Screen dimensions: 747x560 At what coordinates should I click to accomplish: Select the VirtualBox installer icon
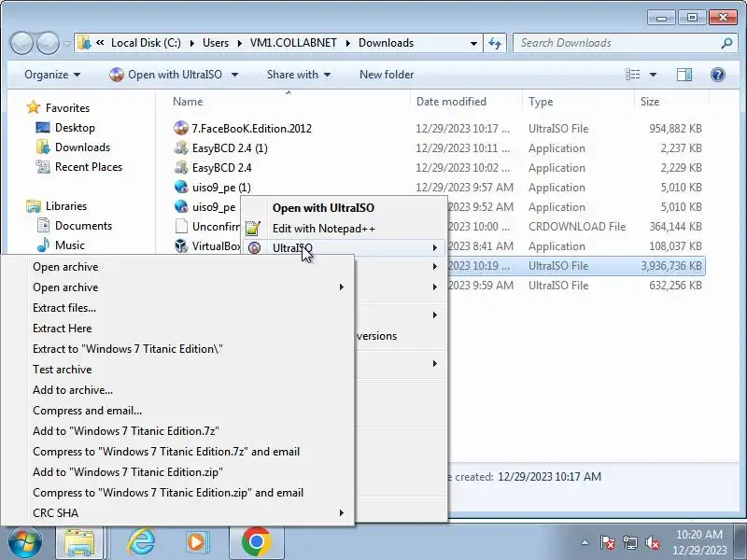(181, 245)
